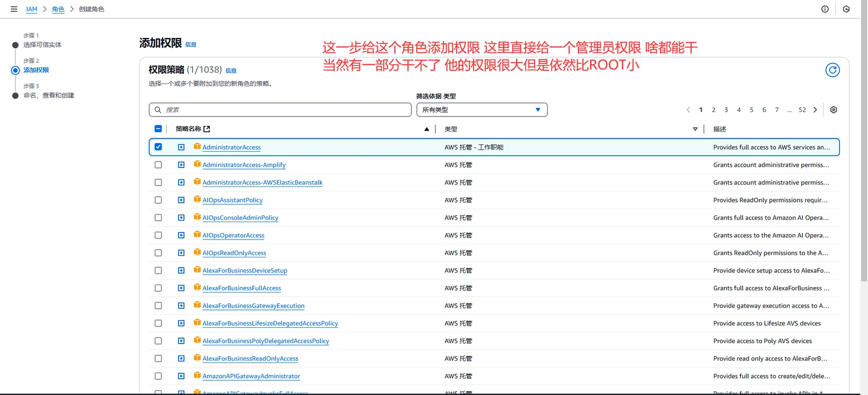868x395 pixels.
Task: Click the page vertical scrollbar
Action: [x=864, y=141]
